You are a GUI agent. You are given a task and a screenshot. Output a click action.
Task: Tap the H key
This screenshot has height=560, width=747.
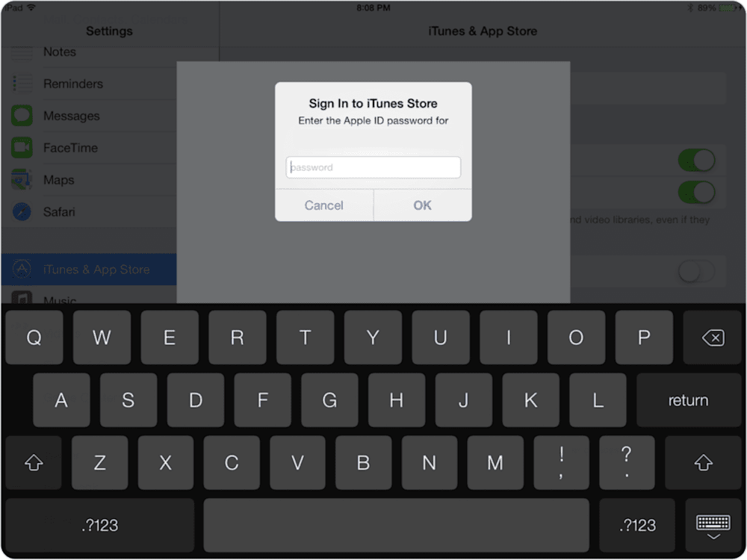click(397, 400)
